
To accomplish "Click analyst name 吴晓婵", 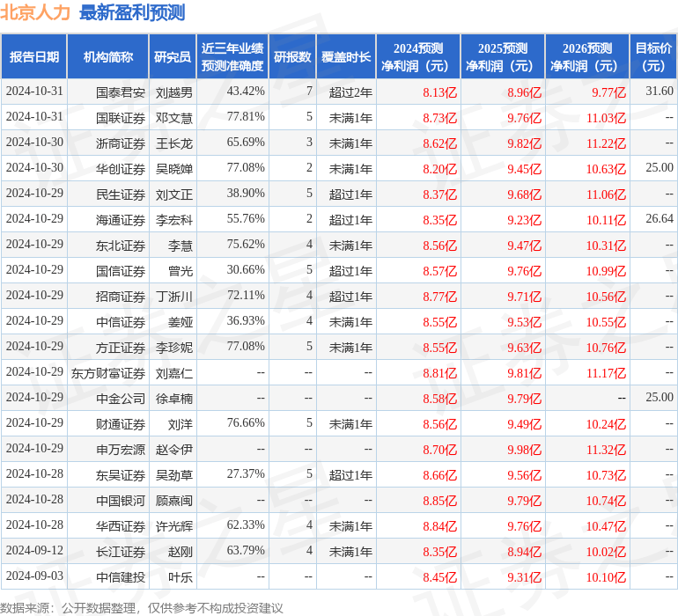I will 174,169.
